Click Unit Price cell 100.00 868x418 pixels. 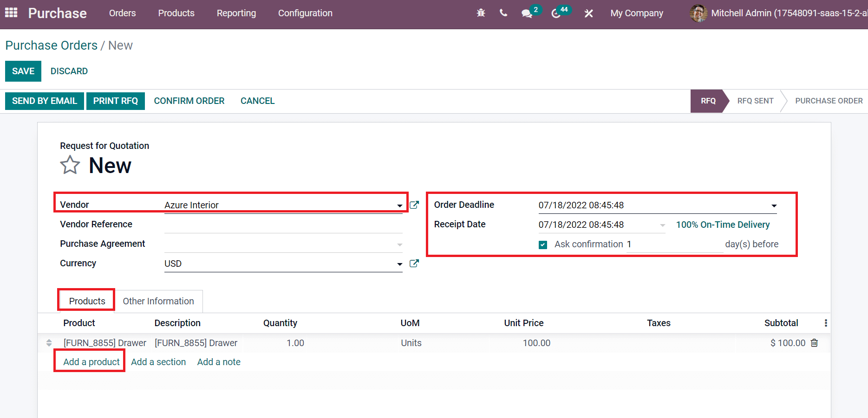(x=536, y=343)
